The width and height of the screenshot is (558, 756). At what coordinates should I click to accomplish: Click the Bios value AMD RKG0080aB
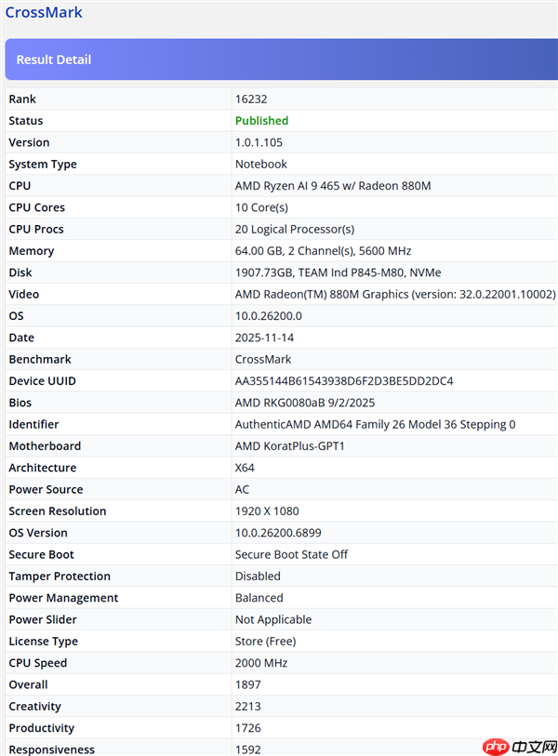[x=306, y=403]
